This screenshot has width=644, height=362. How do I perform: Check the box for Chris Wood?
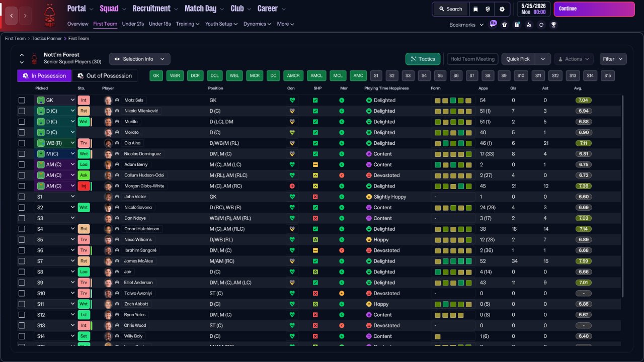click(22, 325)
